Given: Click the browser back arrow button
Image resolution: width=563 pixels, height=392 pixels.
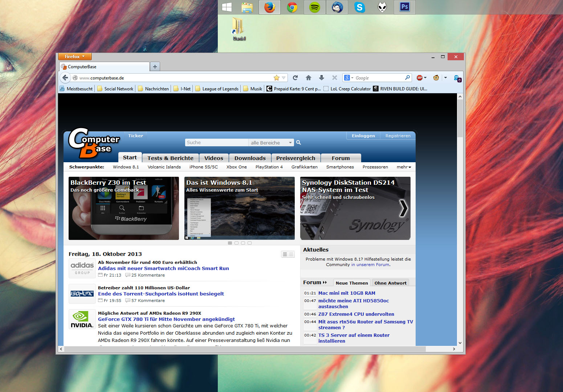Looking at the screenshot, I should tap(65, 78).
